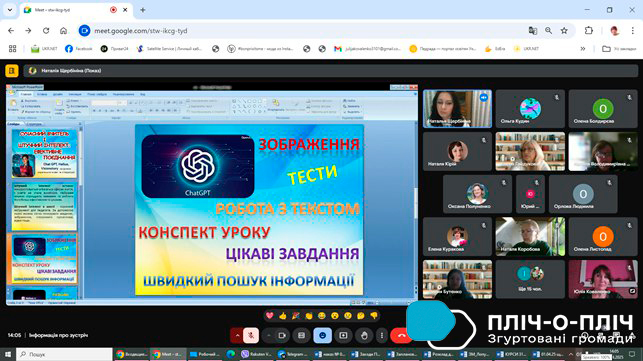Select the Олена Листопад participant tile
This screenshot has height=361, width=643.
tap(603, 237)
